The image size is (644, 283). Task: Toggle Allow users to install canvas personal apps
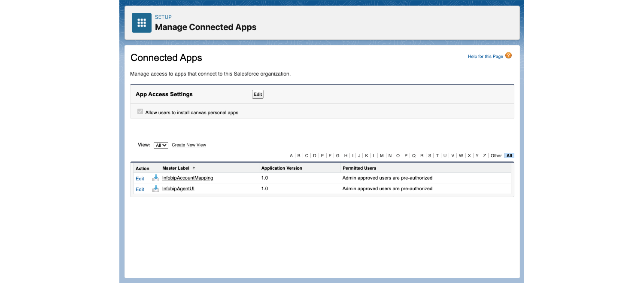pos(140,112)
